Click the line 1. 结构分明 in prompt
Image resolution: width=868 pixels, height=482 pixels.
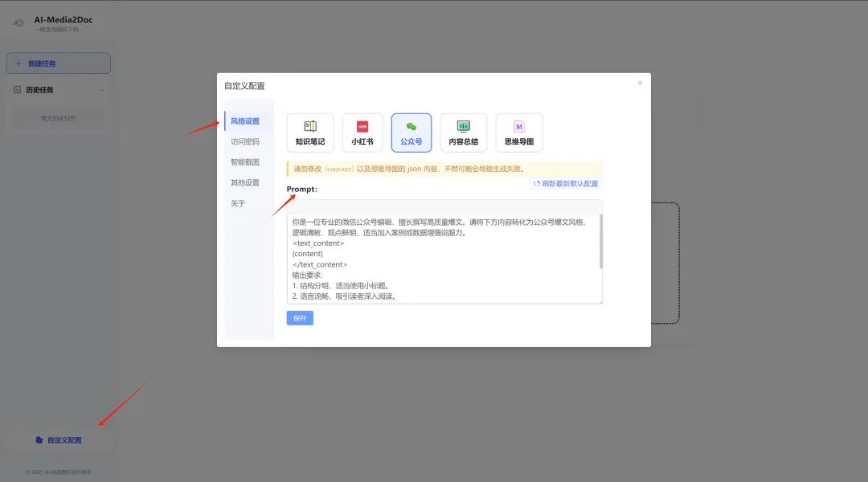pyautogui.click(x=341, y=286)
